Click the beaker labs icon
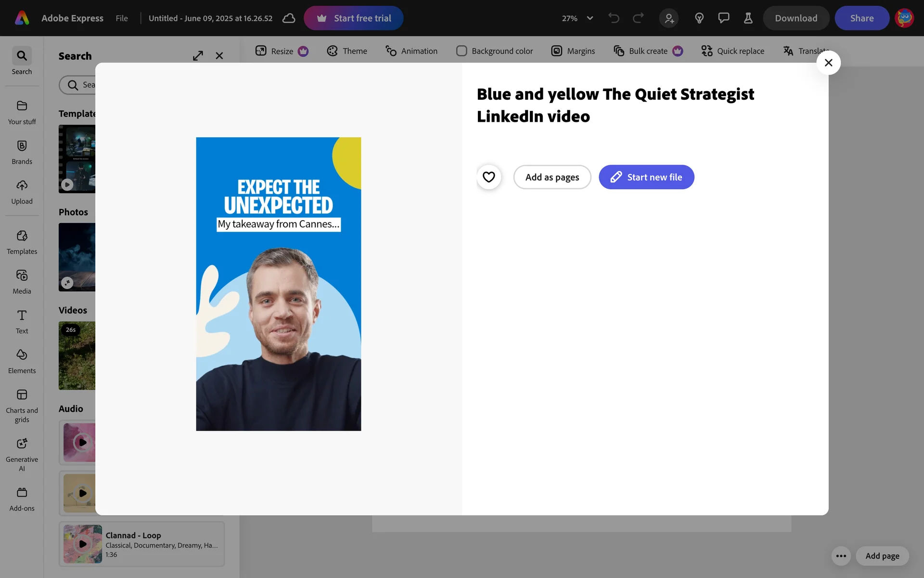Viewport: 924px width, 578px height. (748, 18)
